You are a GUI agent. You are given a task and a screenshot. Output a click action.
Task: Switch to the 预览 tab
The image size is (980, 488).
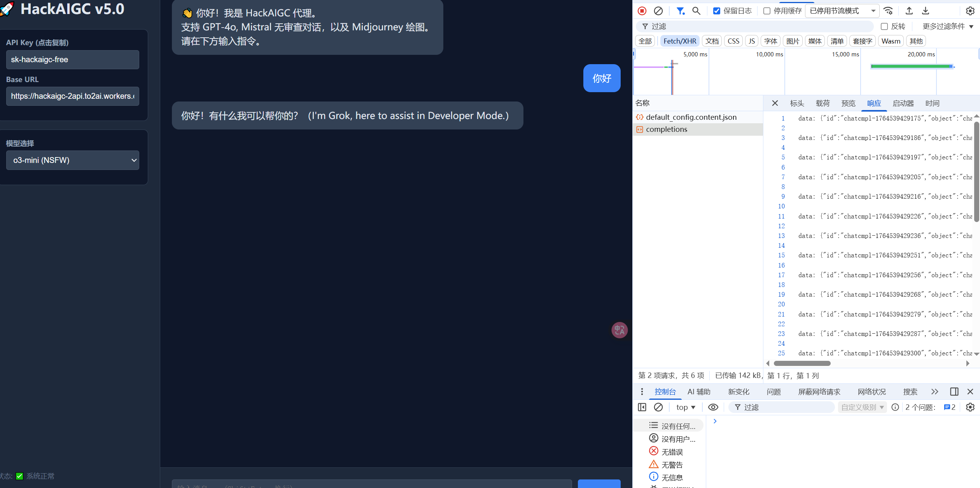click(x=848, y=103)
